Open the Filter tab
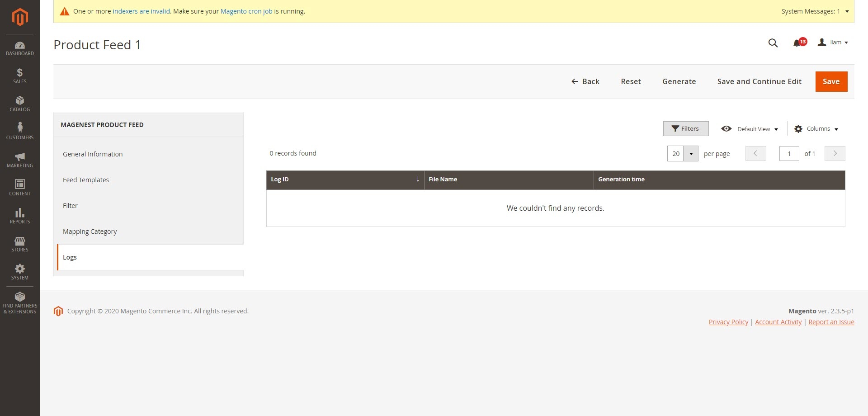The height and width of the screenshot is (416, 868). pyautogui.click(x=148, y=206)
